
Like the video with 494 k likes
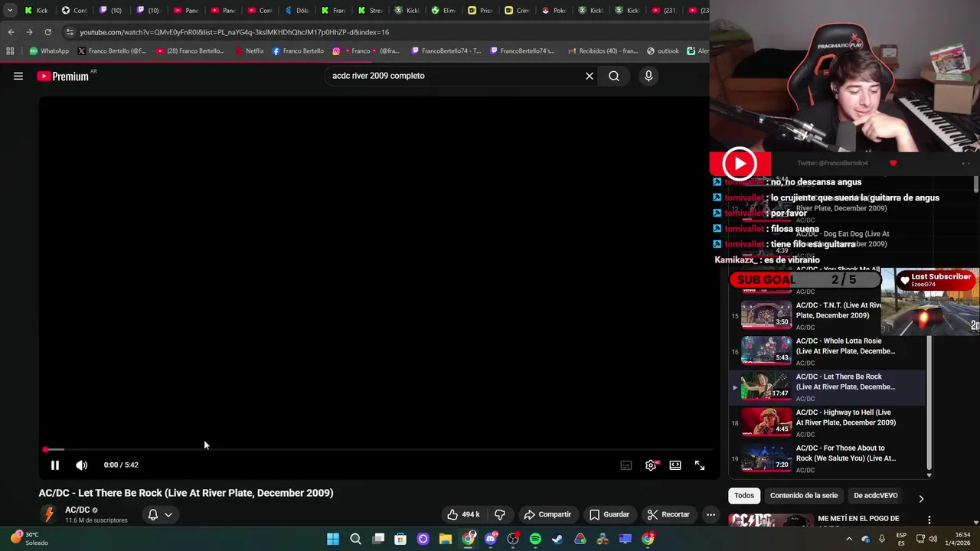(x=463, y=514)
